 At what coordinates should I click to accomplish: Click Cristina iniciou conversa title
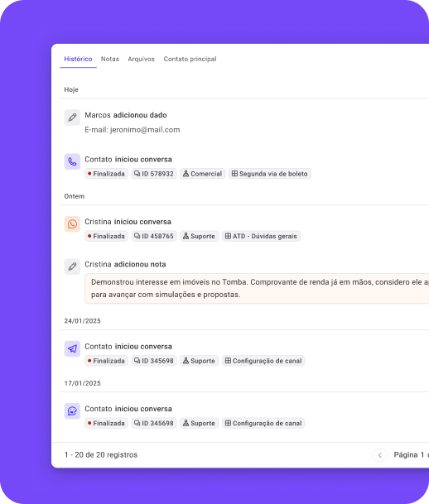click(128, 222)
